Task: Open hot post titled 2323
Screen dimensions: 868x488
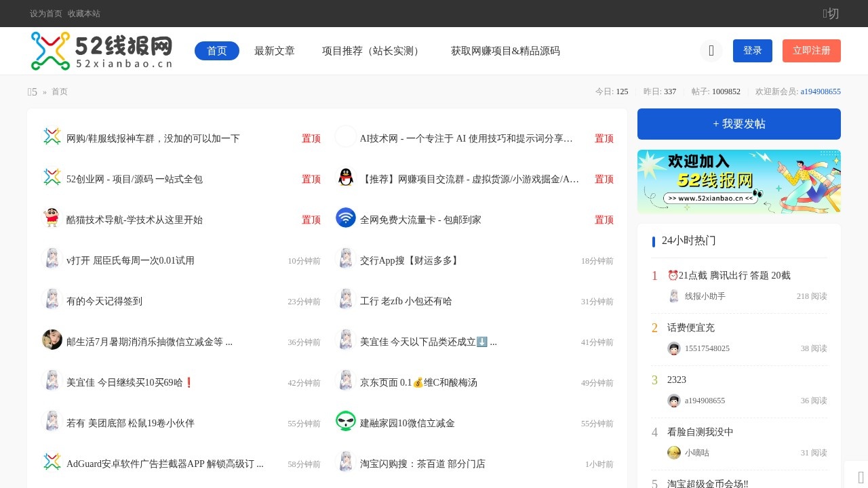Action: click(677, 380)
